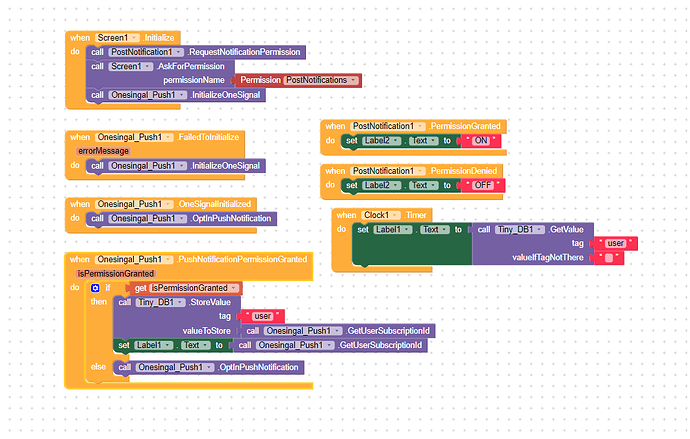Select the .OneSignalInitialized event block label
This screenshot has height=439, width=690.
pyautogui.click(x=214, y=204)
